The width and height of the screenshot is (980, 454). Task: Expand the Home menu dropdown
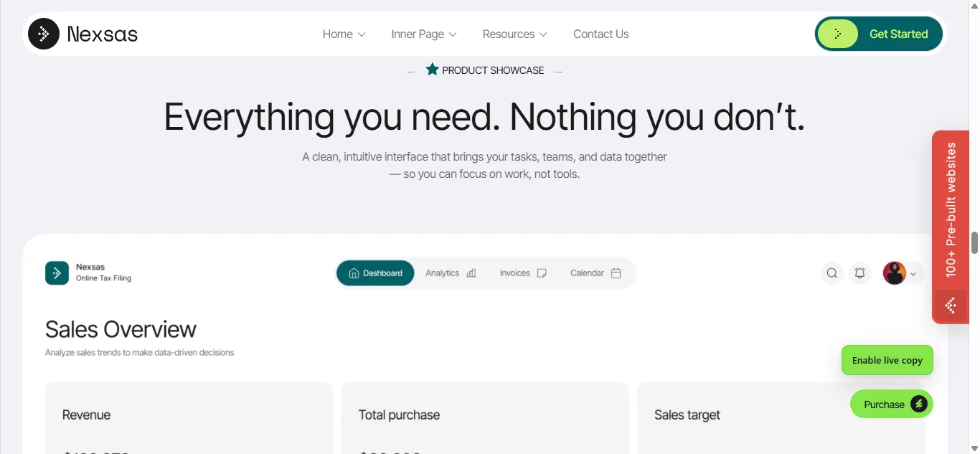click(x=344, y=34)
